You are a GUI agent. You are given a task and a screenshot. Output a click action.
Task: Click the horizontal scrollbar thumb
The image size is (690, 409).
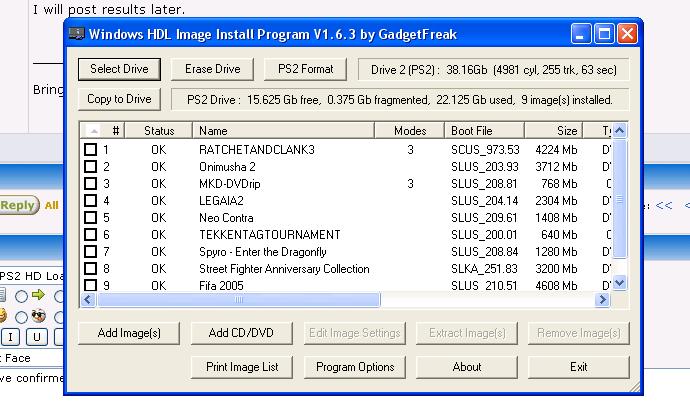tap(239, 300)
